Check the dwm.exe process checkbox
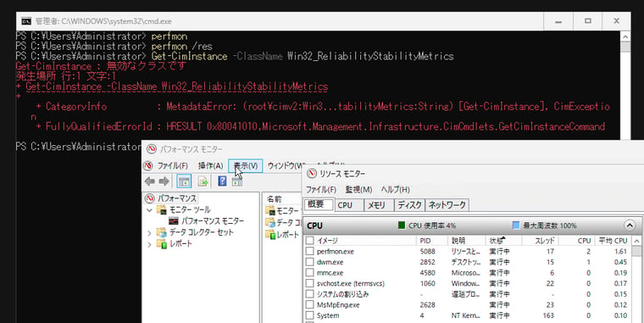 coord(310,262)
